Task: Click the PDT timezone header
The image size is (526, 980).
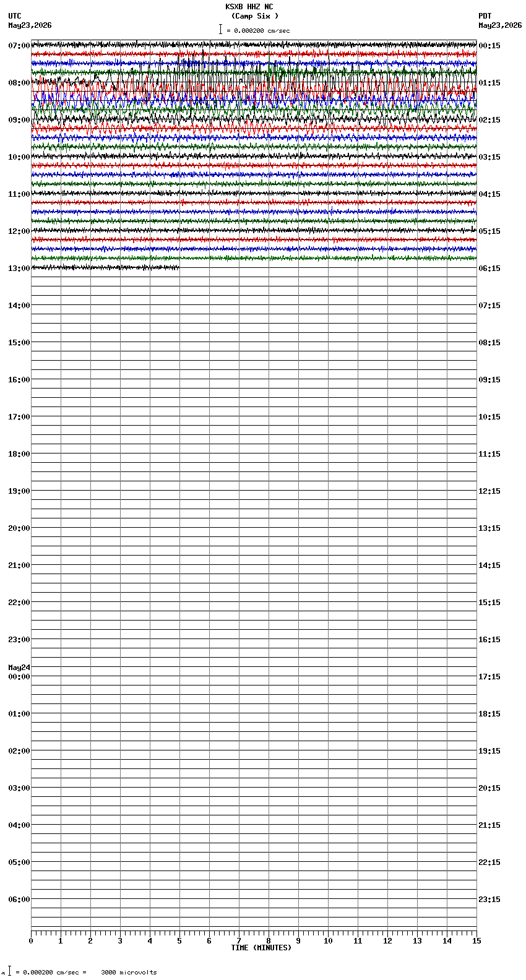Action: [485, 16]
